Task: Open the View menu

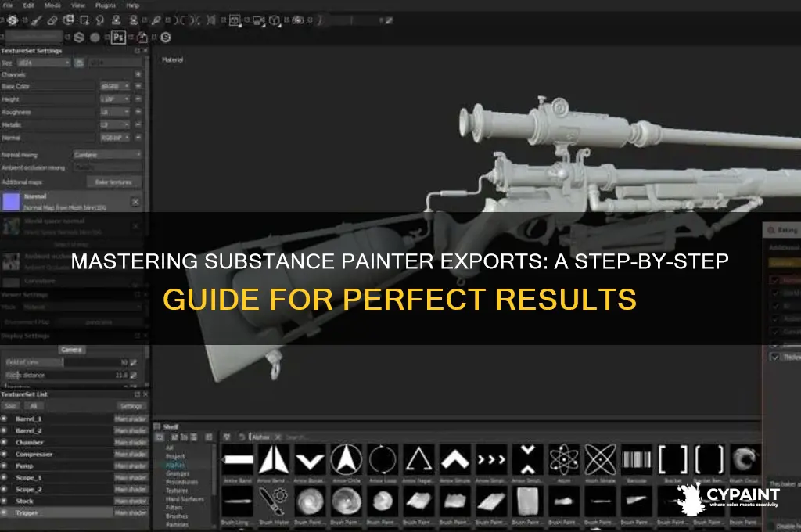Action: 78,5
